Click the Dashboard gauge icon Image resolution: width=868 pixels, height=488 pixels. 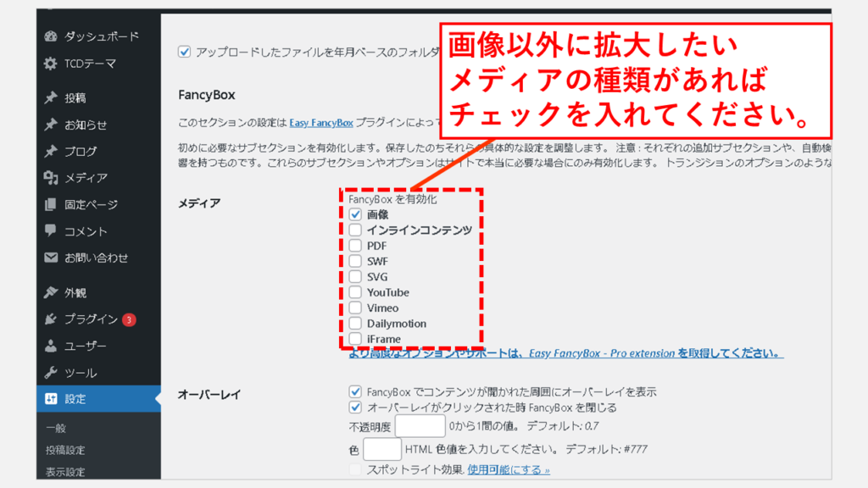tap(51, 36)
